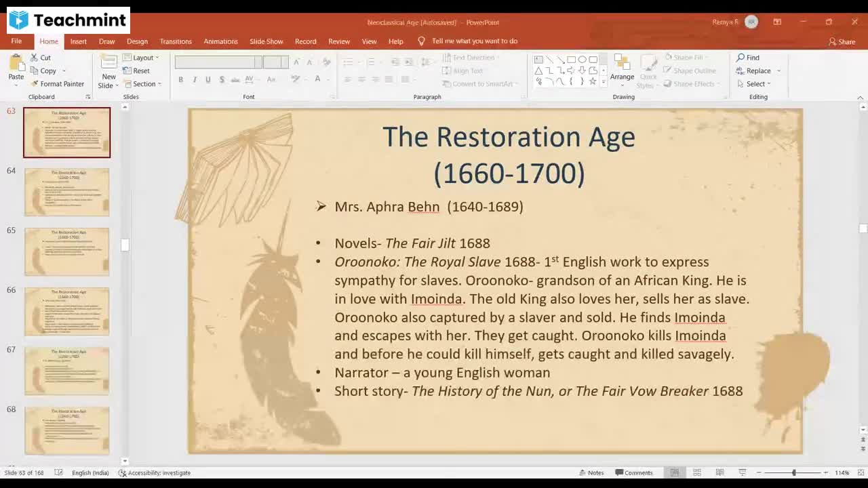Open the Layout dropdown

click(x=141, y=58)
